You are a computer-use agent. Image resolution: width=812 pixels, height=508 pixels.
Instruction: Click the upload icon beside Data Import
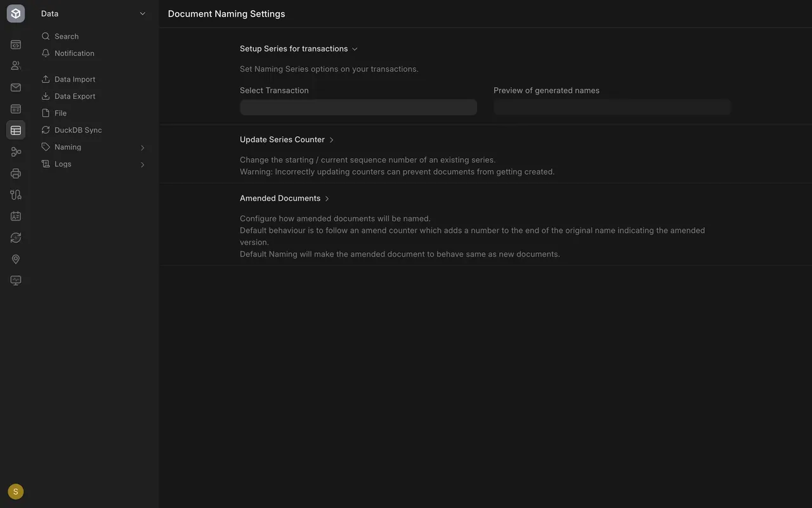coord(46,79)
